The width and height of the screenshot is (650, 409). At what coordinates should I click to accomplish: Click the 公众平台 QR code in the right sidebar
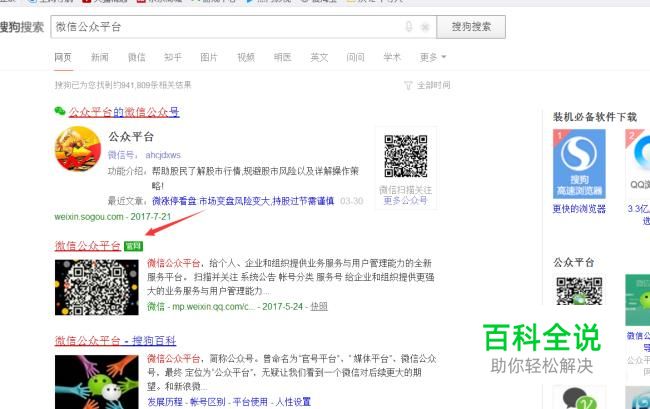coord(579,291)
